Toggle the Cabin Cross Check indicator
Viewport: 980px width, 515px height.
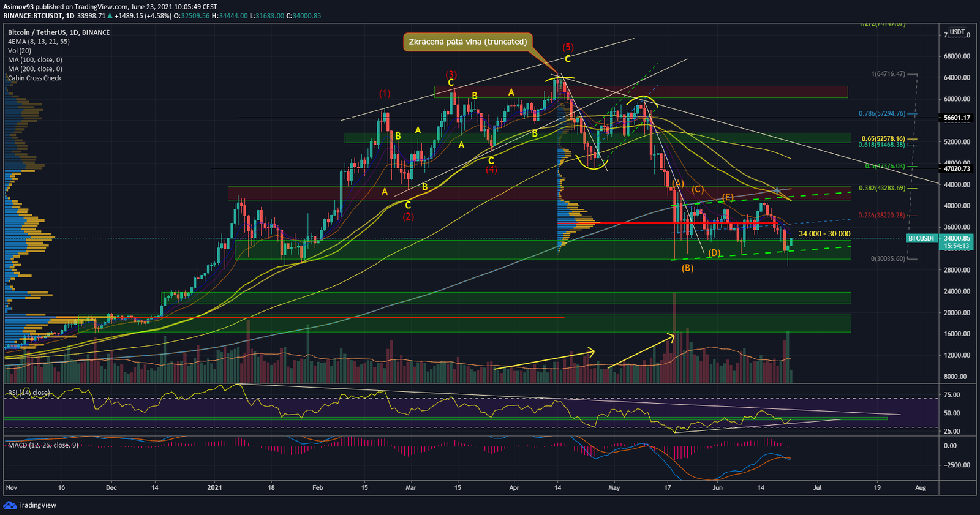click(x=34, y=78)
